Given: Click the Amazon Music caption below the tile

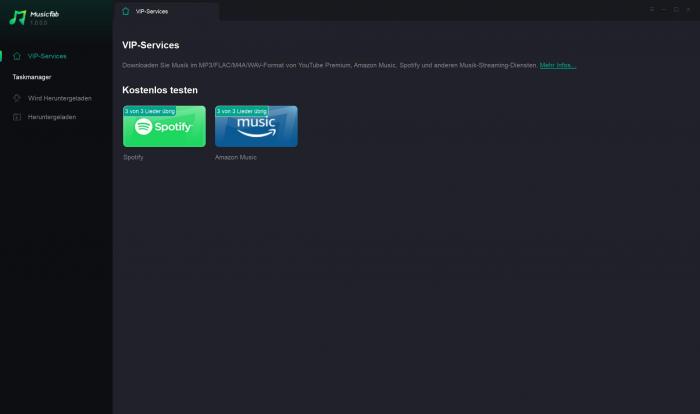Looking at the screenshot, I should point(236,157).
